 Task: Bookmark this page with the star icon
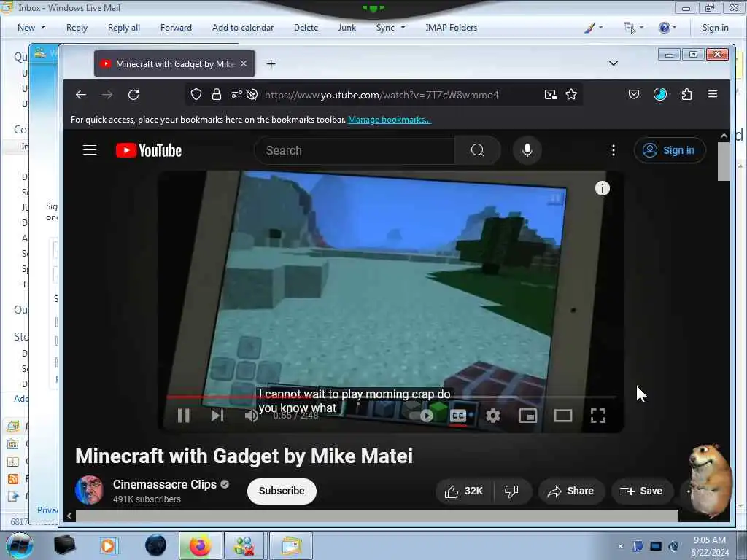[x=571, y=94]
